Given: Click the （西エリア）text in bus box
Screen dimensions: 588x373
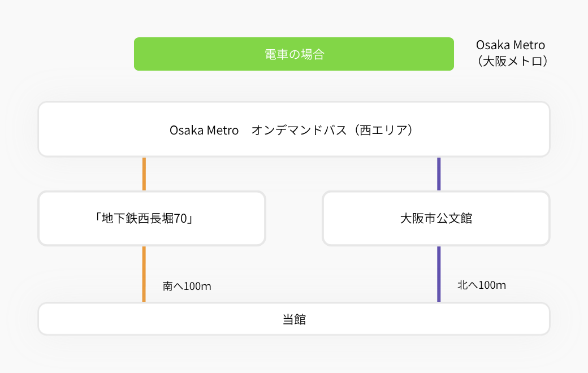Looking at the screenshot, I should pyautogui.click(x=385, y=130).
